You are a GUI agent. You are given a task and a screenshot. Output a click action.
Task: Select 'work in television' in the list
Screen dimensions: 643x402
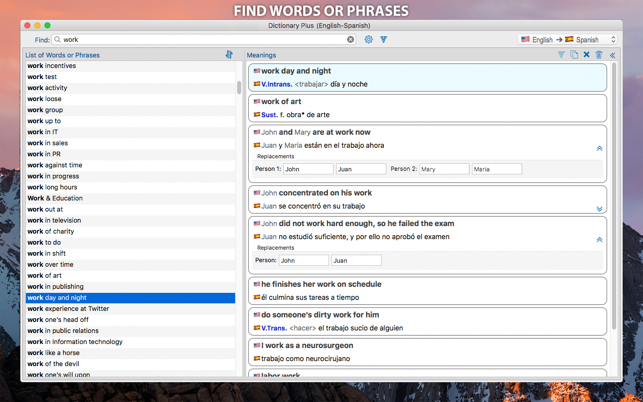coord(130,220)
